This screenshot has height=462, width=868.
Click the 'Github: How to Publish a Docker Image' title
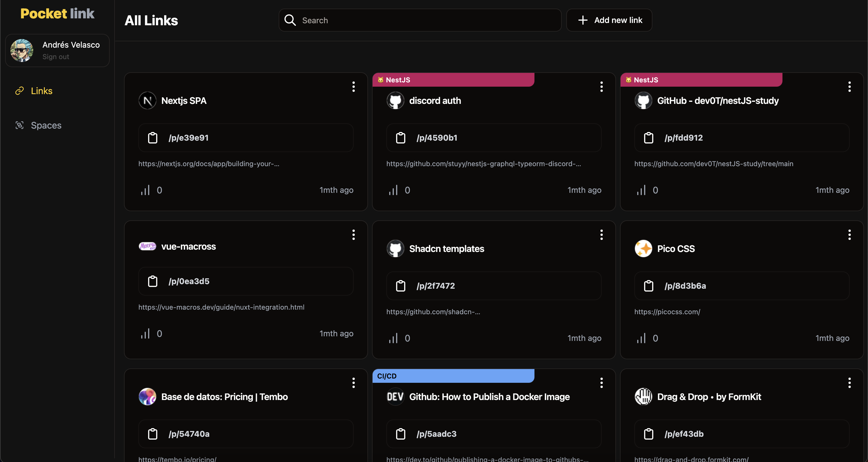[x=490, y=397]
